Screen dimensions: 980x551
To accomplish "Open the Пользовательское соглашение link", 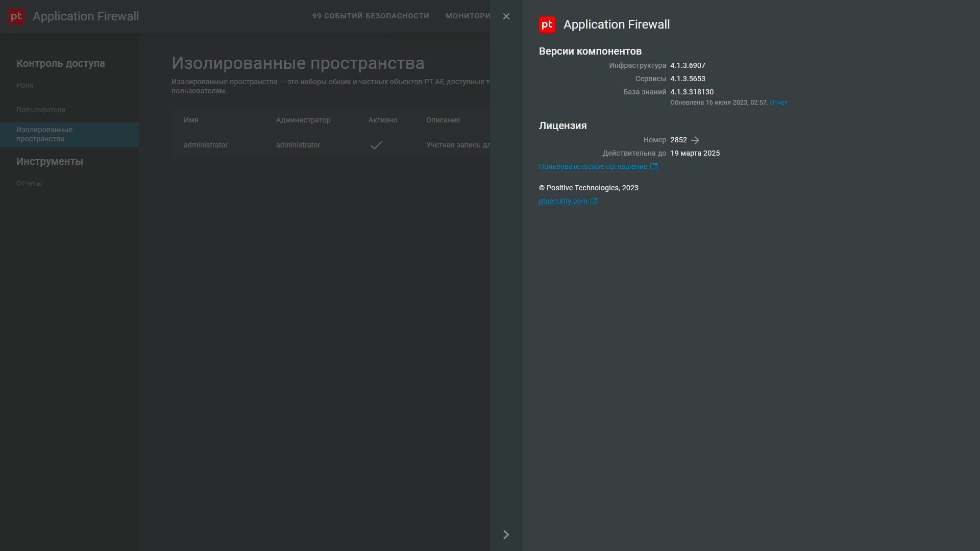I will 593,166.
